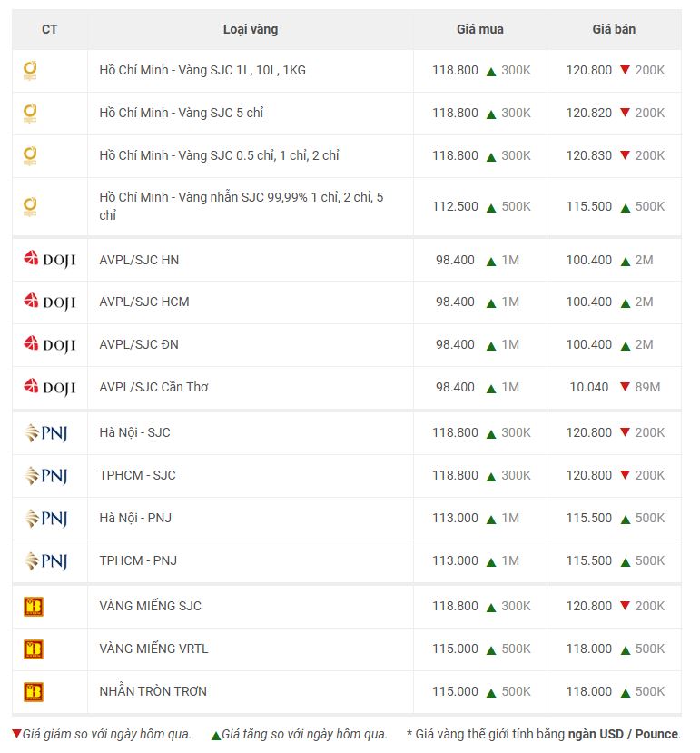Image resolution: width=700 pixels, height=753 pixels.
Task: Click buy price 112.500
Action: 455,206
